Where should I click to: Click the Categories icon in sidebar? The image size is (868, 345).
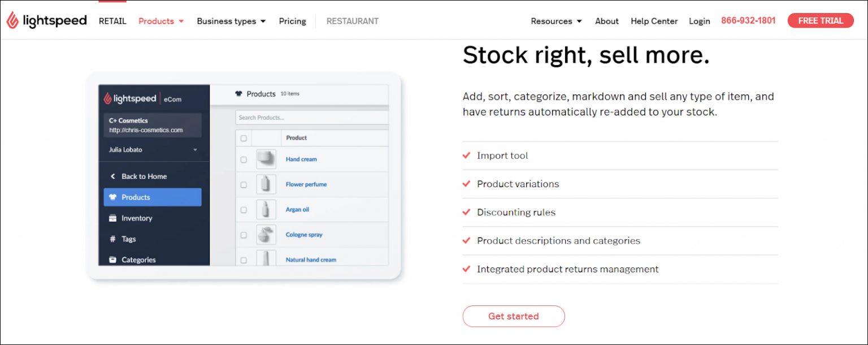pos(112,260)
